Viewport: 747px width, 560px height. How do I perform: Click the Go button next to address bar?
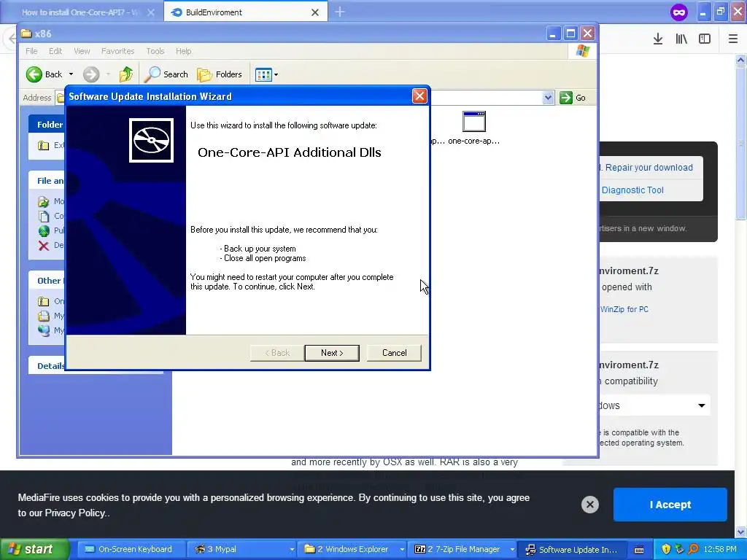click(573, 98)
